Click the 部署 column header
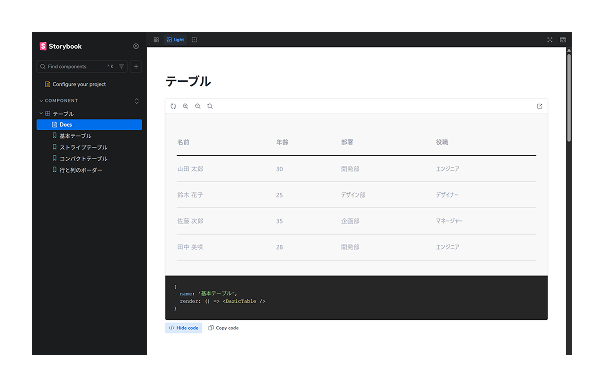The width and height of the screenshot is (604, 387). click(347, 142)
